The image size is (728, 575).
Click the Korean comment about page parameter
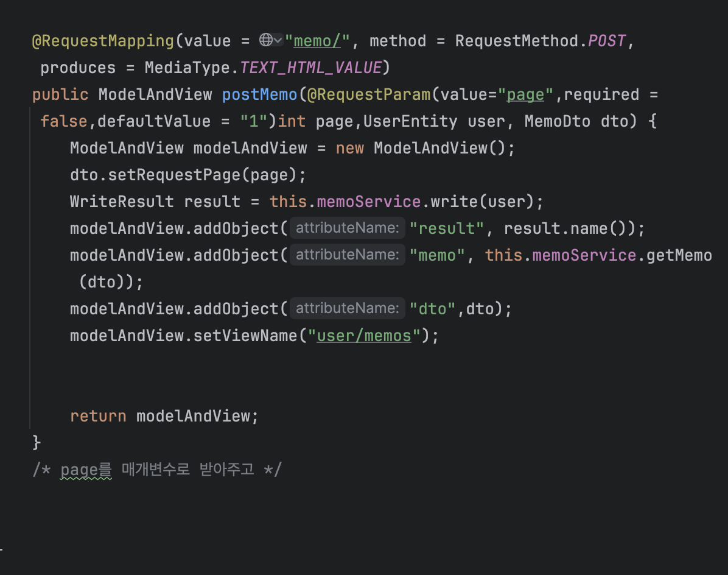pos(157,470)
